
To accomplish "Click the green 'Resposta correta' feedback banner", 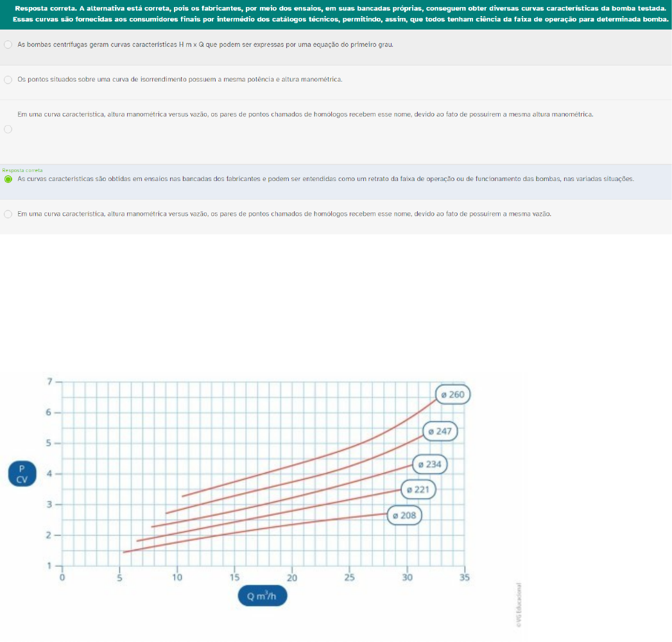I will [336, 14].
